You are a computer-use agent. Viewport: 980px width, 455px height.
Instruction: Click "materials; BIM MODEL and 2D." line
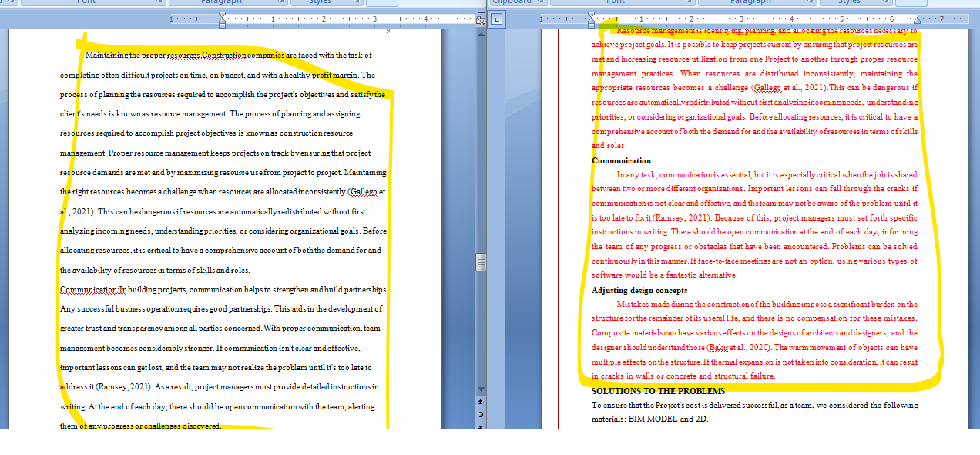tap(649, 420)
